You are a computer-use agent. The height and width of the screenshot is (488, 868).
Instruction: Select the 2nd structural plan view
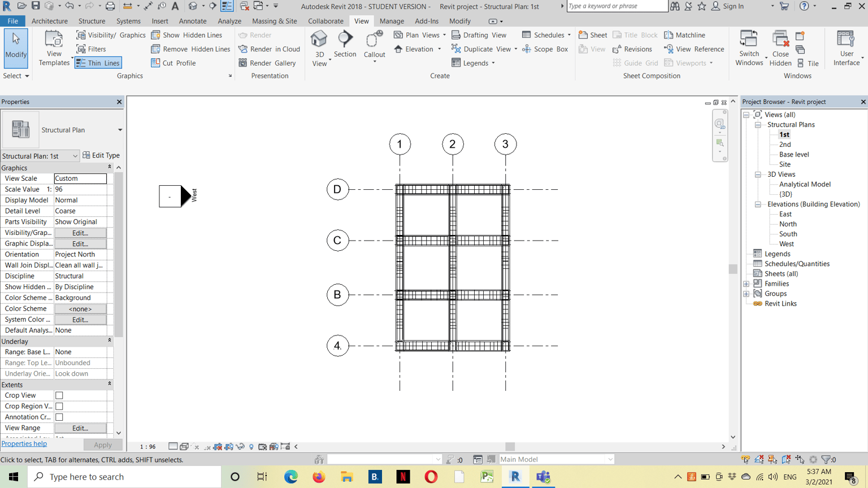click(x=785, y=145)
